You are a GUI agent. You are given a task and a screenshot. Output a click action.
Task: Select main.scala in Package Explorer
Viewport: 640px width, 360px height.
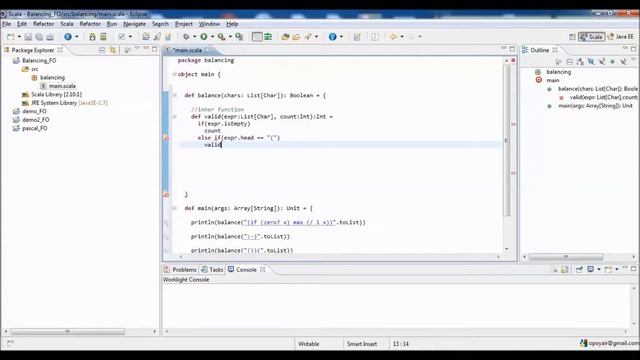point(58,86)
